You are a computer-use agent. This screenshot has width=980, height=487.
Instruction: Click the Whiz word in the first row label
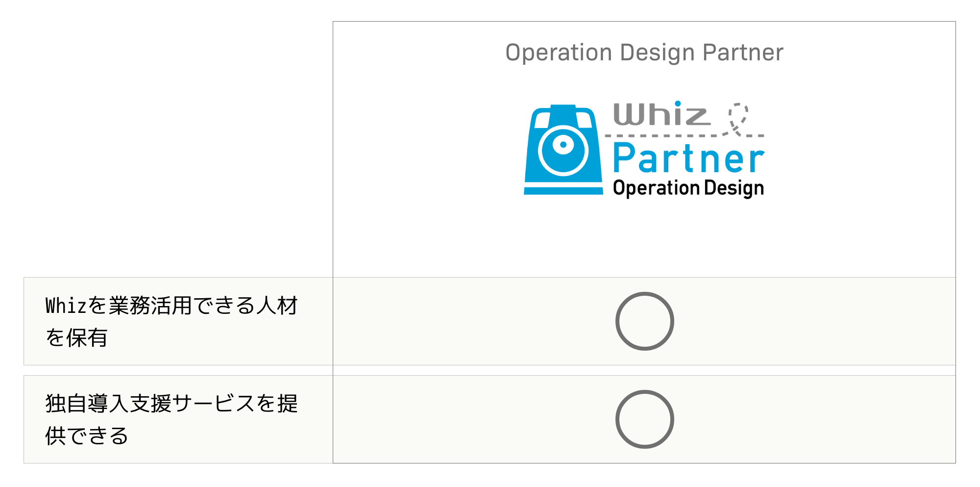[x=66, y=306]
